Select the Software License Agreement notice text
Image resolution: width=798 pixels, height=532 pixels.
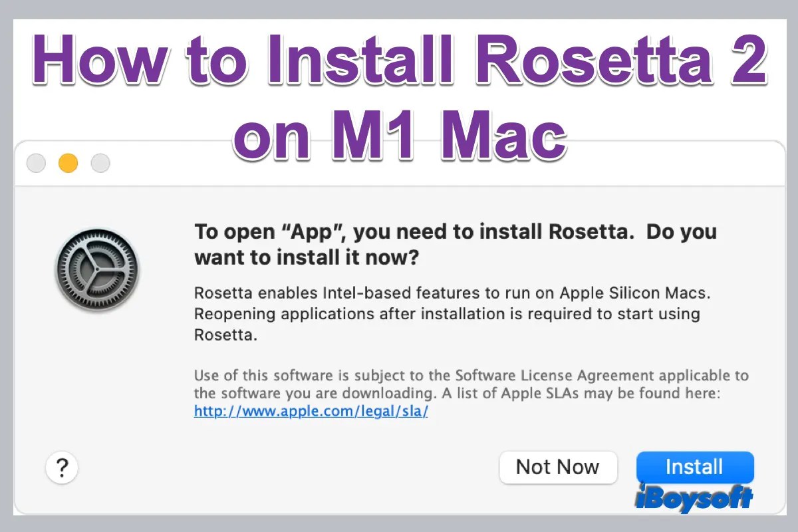point(471,384)
